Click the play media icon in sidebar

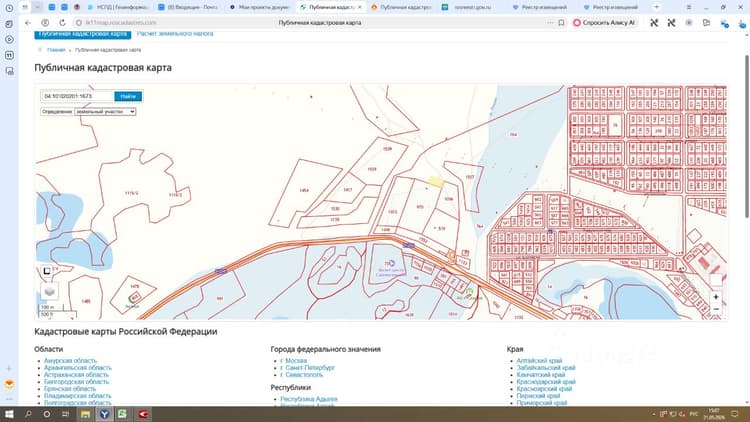pyautogui.click(x=9, y=40)
